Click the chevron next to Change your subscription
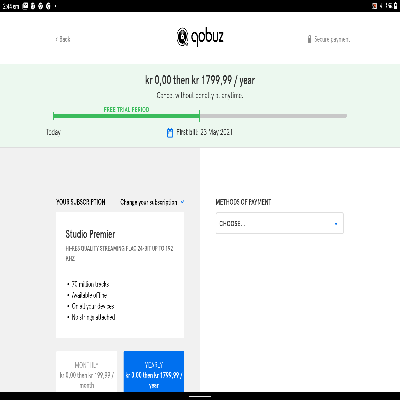 click(182, 202)
